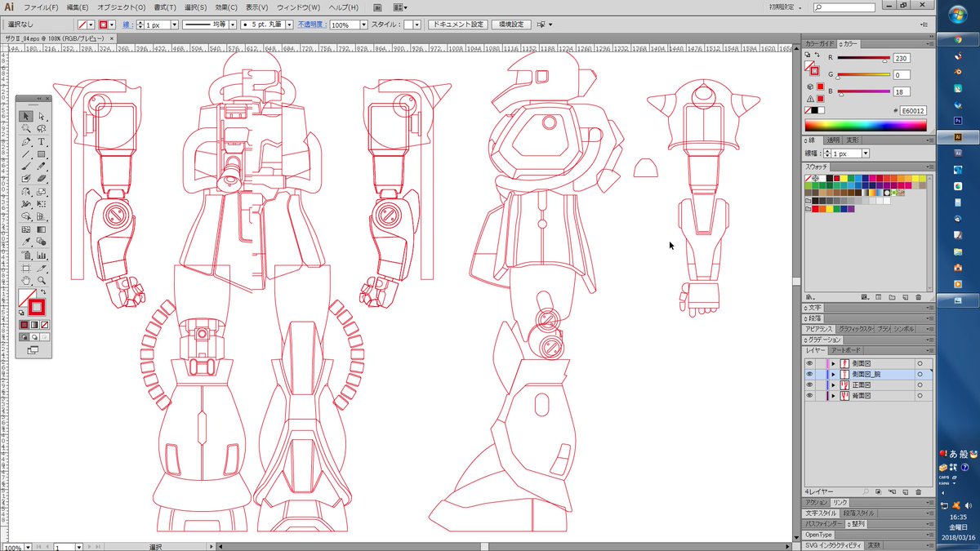Select the Hand tool
980x551 pixels.
point(26,279)
